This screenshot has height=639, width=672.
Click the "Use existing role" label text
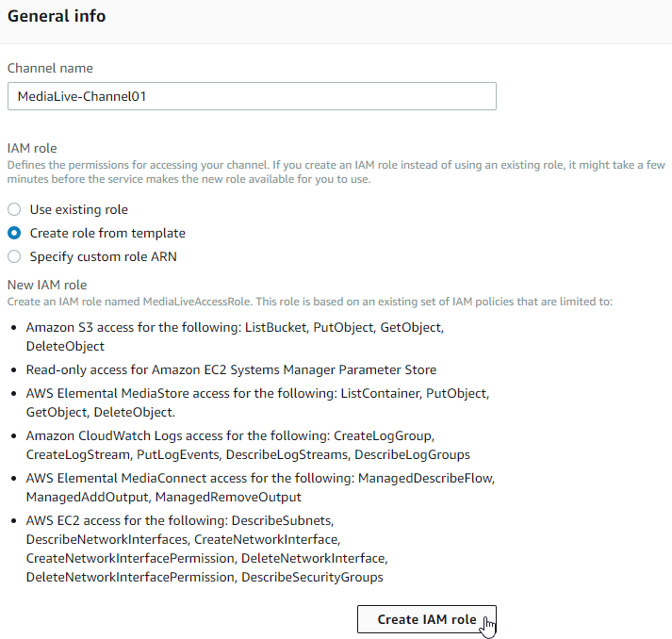click(x=79, y=209)
